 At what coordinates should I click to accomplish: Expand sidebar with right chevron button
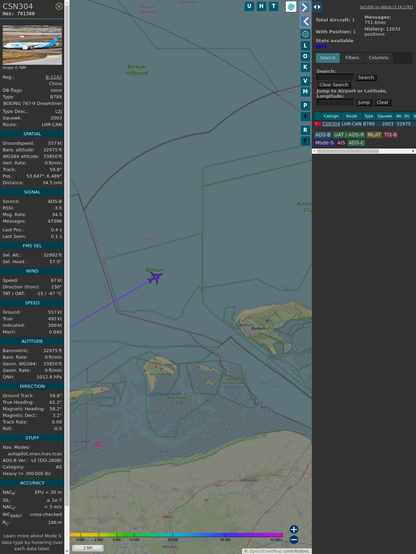coord(305,7)
